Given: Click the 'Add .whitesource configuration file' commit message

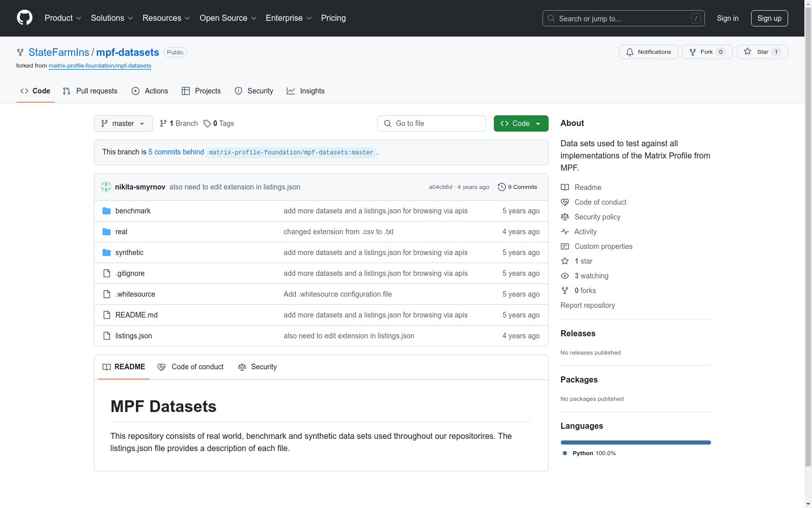Looking at the screenshot, I should 337,294.
